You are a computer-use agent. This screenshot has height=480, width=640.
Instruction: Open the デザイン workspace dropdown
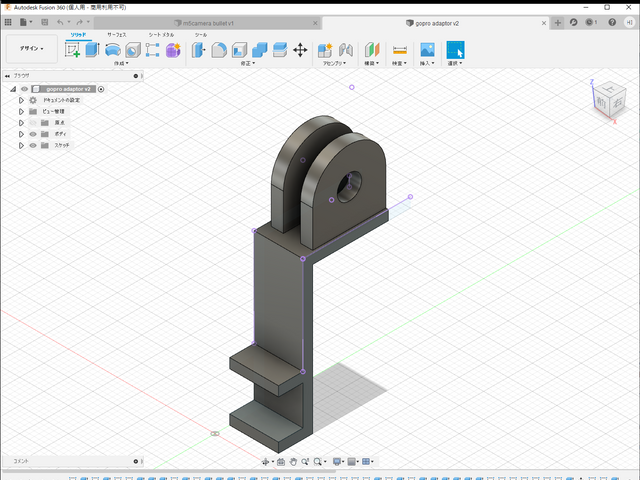[x=31, y=48]
